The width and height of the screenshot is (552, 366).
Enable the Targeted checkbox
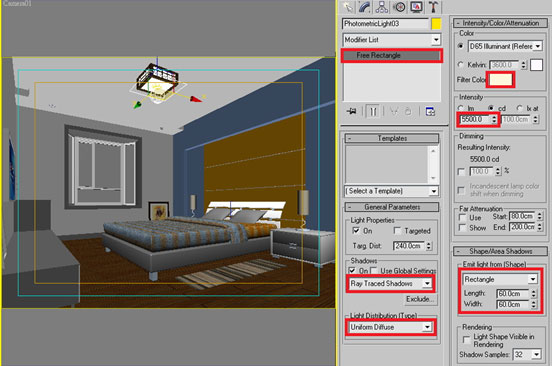tap(397, 231)
